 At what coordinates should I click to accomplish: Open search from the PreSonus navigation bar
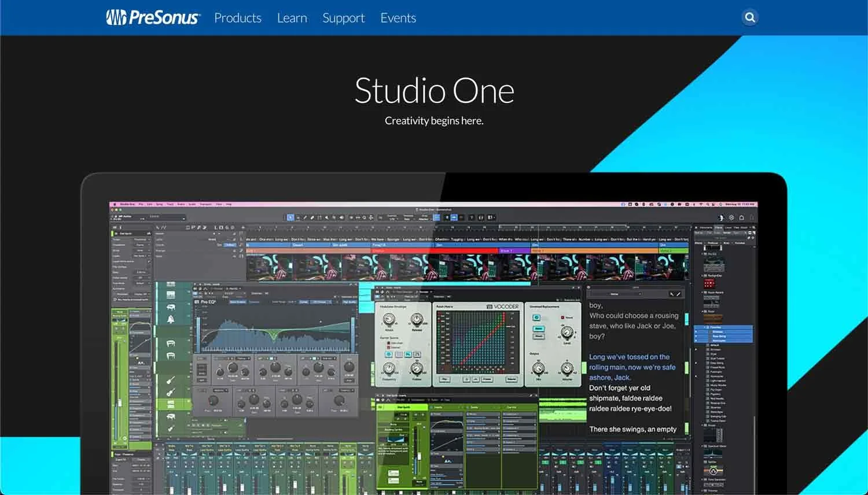[x=749, y=17]
